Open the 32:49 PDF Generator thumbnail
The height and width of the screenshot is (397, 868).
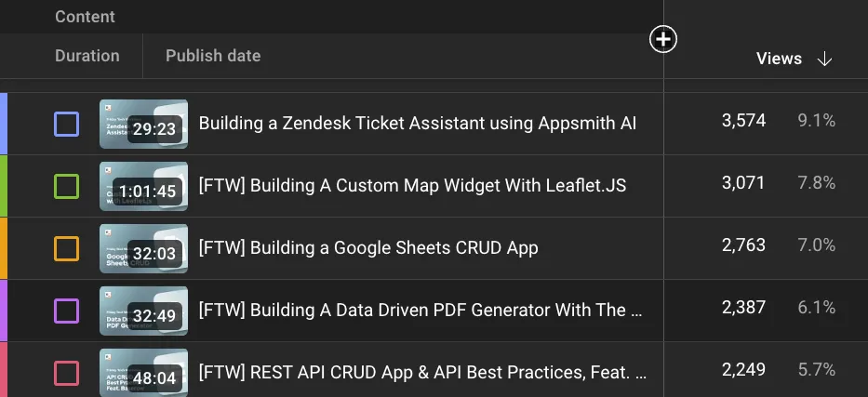coord(143,311)
